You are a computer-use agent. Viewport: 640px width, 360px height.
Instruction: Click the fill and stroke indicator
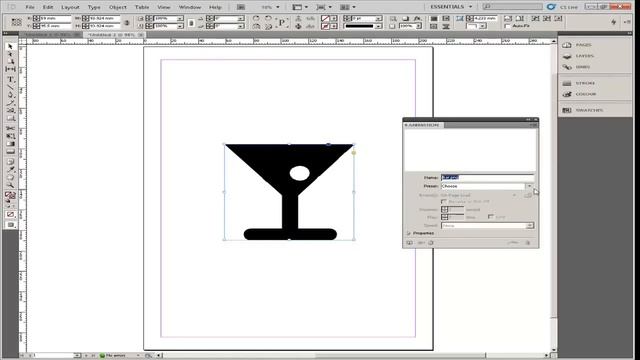10,196
